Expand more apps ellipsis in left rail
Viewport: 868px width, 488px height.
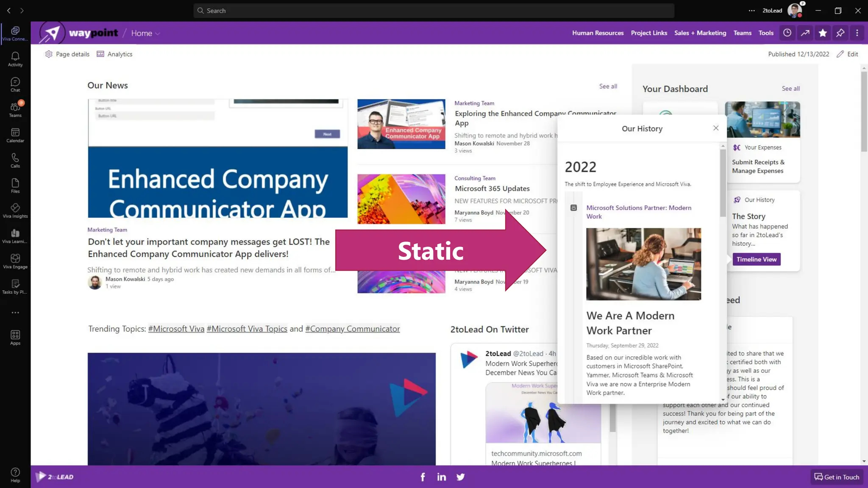point(15,313)
